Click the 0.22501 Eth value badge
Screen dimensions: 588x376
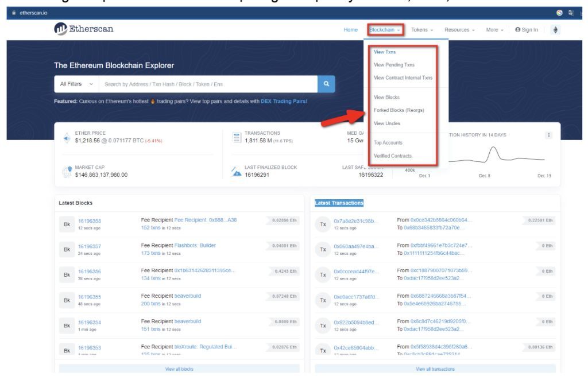pos(540,220)
